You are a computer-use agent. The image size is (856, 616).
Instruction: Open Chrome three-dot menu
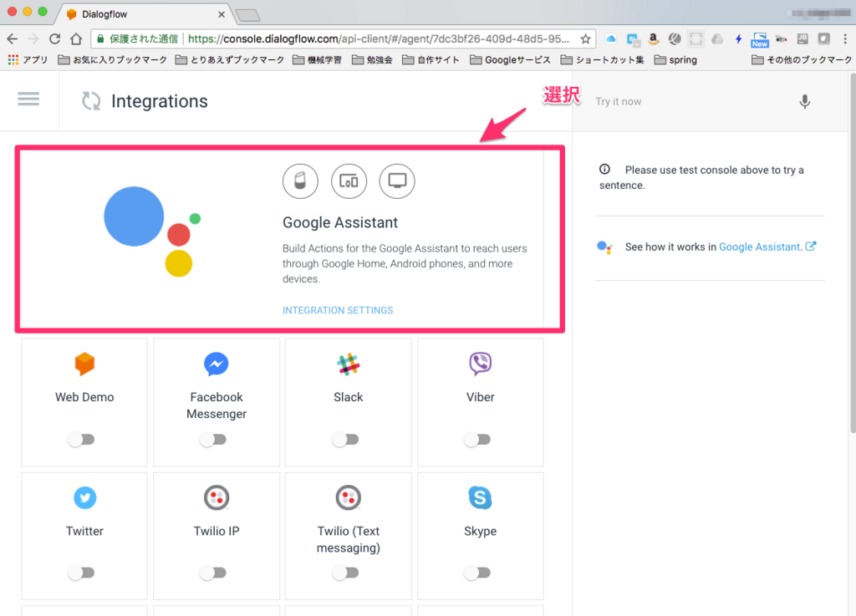[845, 38]
